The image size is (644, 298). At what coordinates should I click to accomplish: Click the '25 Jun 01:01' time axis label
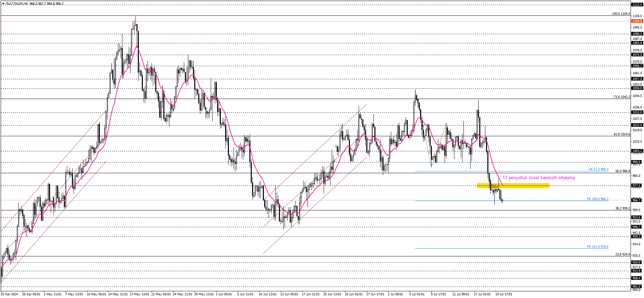point(354,294)
